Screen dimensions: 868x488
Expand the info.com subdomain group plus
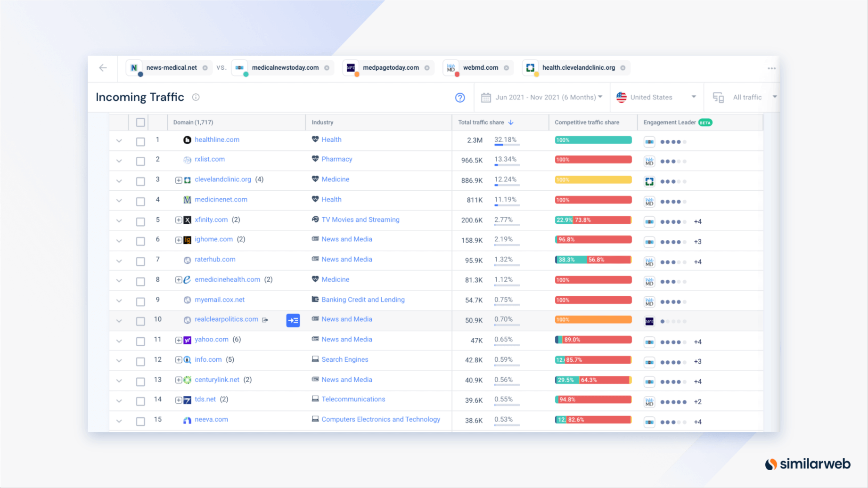point(179,360)
